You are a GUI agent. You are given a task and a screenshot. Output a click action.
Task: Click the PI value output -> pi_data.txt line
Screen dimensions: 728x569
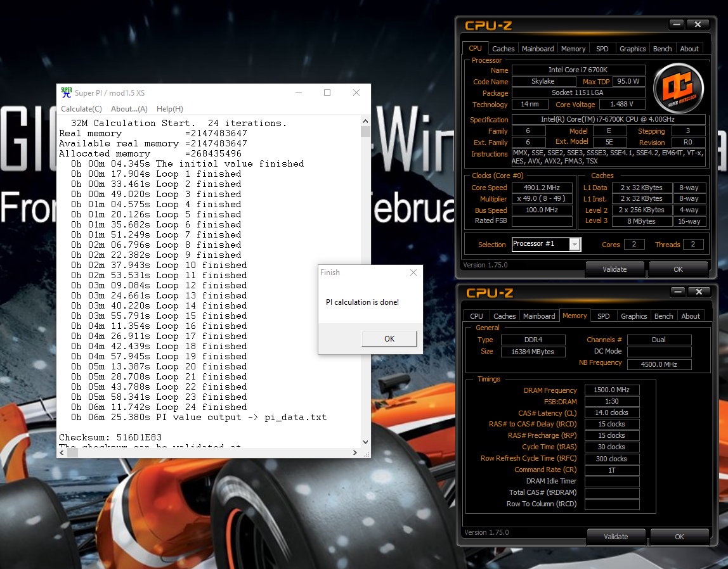(198, 418)
